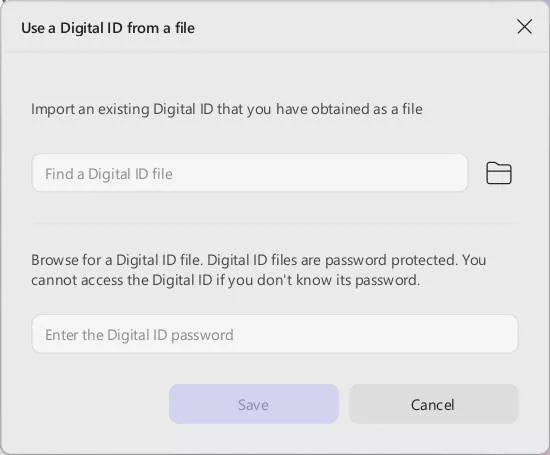
Task: Click the dialog title Use a Digital ID from a file
Action: tap(108, 28)
